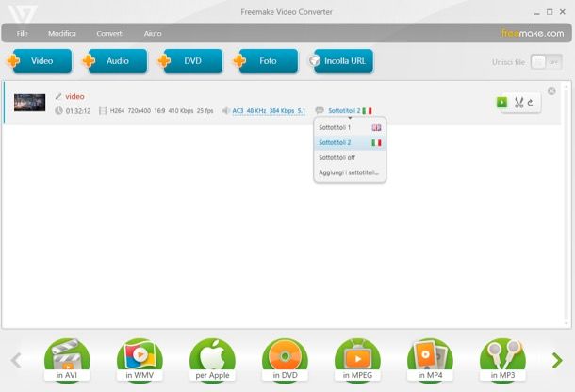Viewport: 575px width, 392px height.
Task: Play the video with green play button
Action: 502,103
